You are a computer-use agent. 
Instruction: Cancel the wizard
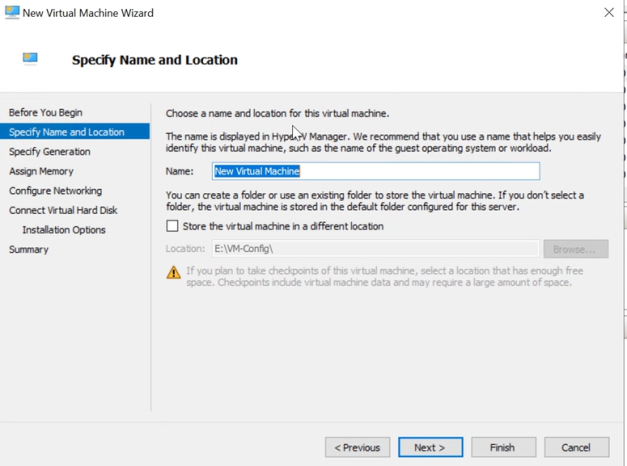tap(576, 447)
